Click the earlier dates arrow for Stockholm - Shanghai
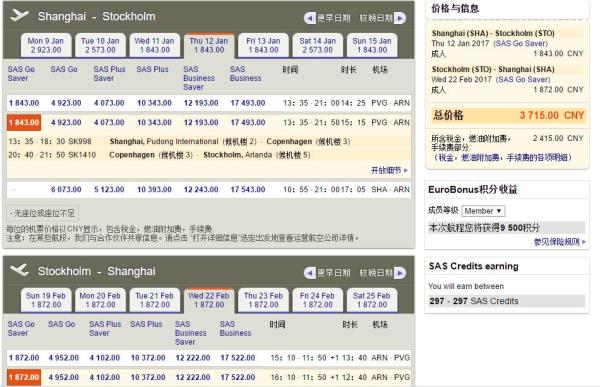600x387 pixels. click(310, 273)
